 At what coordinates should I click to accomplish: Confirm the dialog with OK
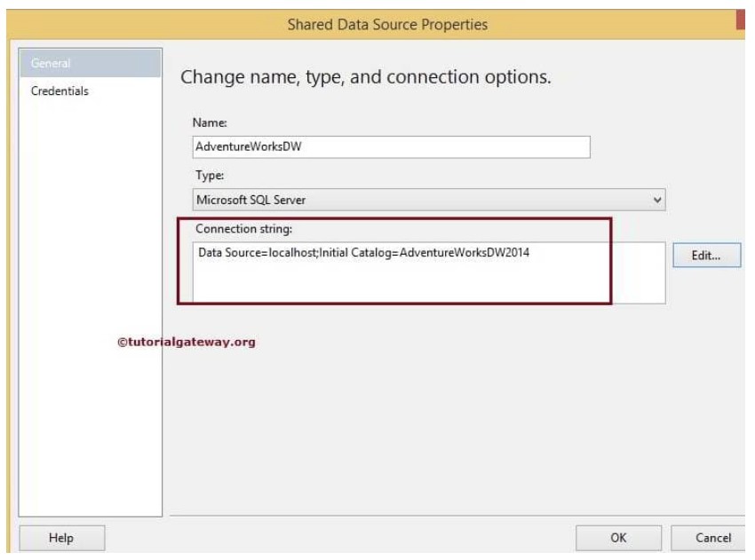coord(618,538)
